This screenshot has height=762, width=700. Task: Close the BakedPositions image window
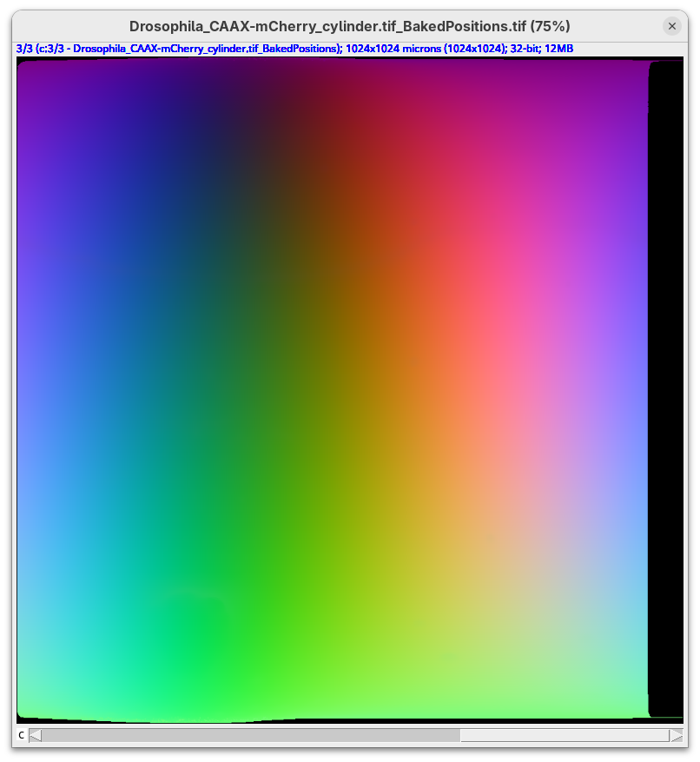click(671, 26)
